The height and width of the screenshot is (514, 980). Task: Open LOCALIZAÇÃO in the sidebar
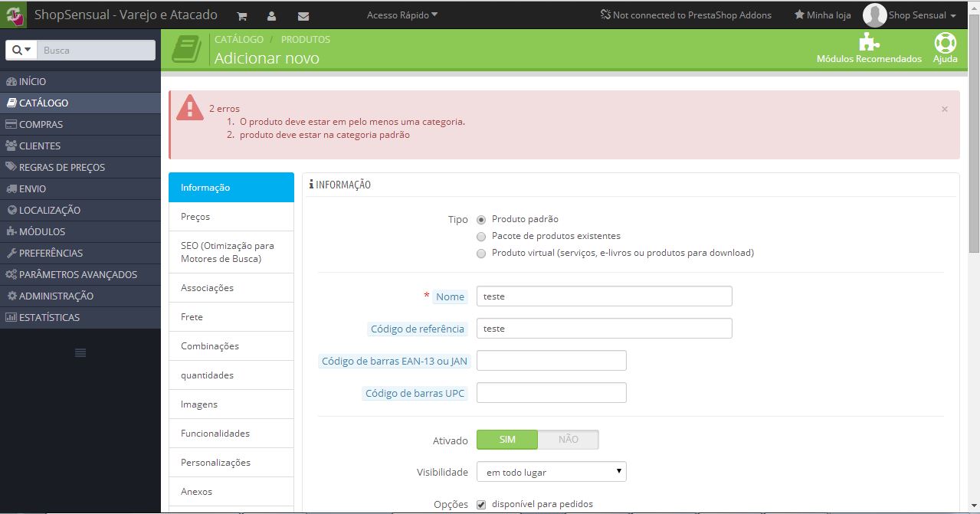[x=80, y=210]
